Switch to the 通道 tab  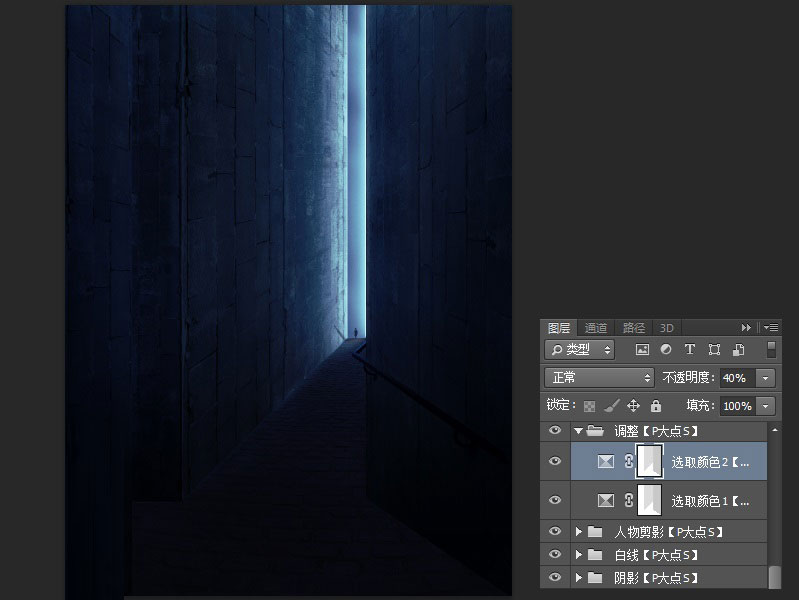(x=595, y=328)
